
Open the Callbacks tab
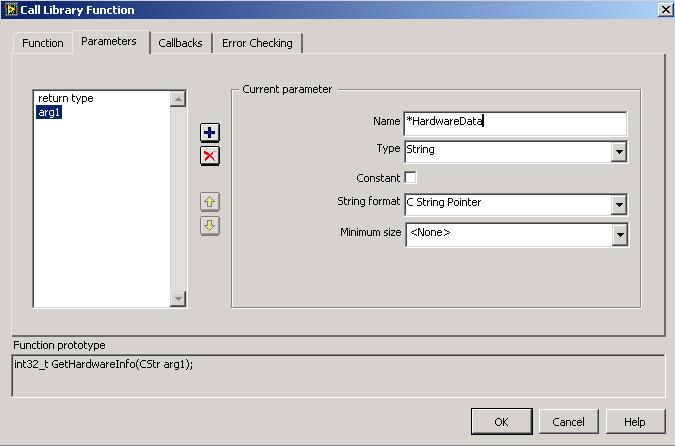pos(180,43)
